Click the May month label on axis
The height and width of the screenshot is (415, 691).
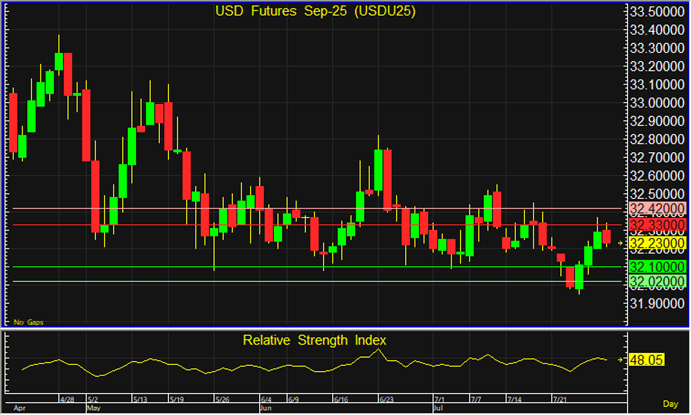[94, 408]
